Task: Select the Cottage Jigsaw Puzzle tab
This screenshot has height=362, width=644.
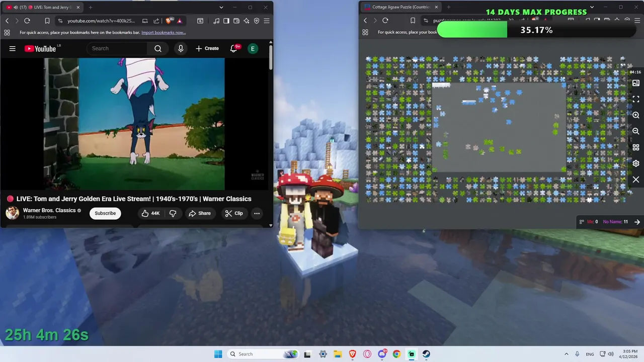Action: click(401, 7)
